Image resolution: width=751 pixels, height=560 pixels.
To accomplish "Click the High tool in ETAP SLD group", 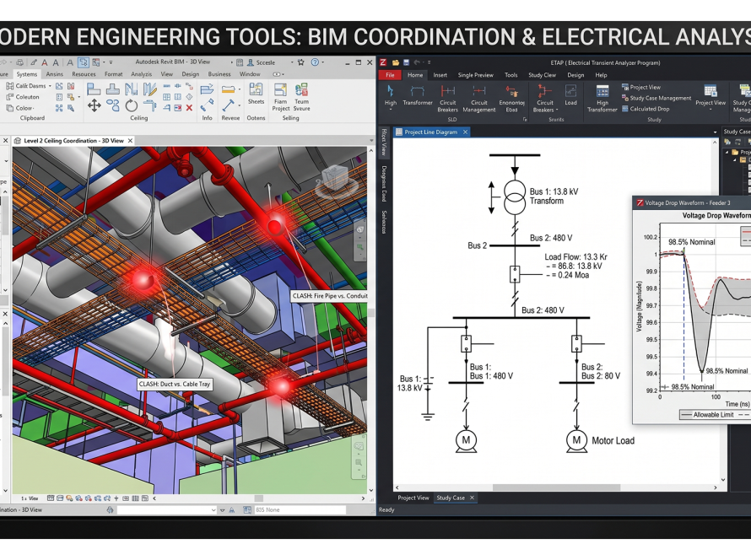I will [x=391, y=96].
